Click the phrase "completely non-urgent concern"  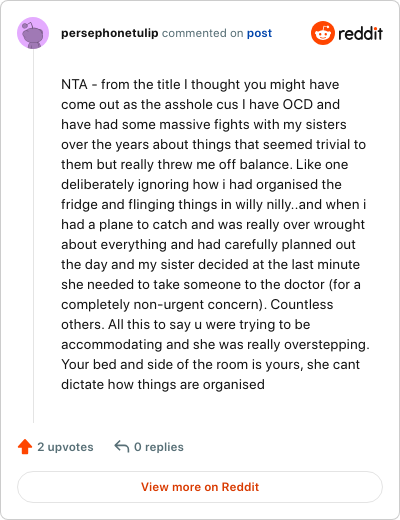(160, 305)
